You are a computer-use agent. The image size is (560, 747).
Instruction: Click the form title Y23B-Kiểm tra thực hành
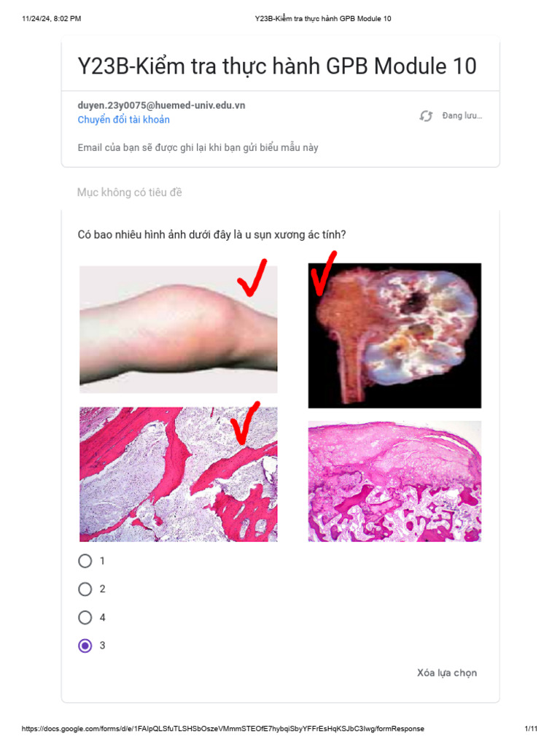pyautogui.click(x=277, y=66)
